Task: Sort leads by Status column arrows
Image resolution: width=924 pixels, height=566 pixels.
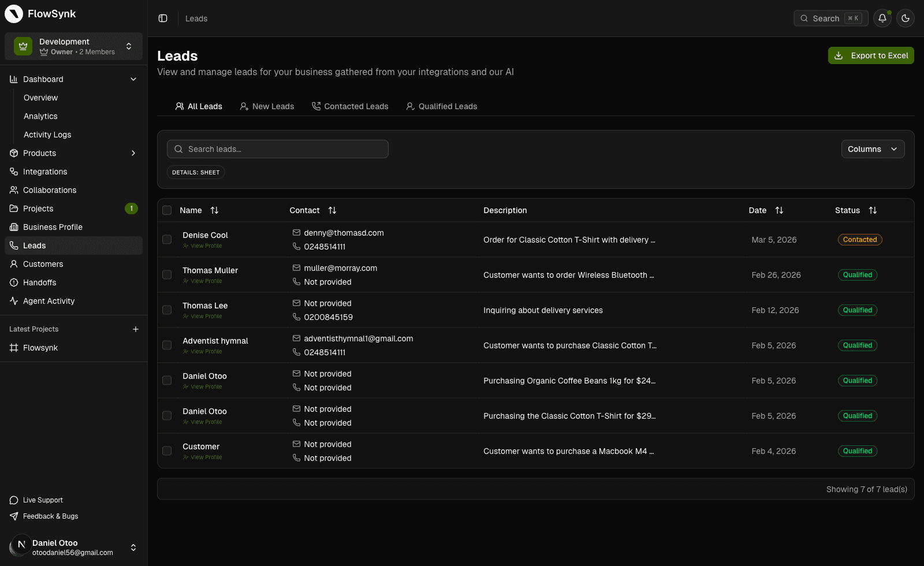Action: pyautogui.click(x=873, y=210)
